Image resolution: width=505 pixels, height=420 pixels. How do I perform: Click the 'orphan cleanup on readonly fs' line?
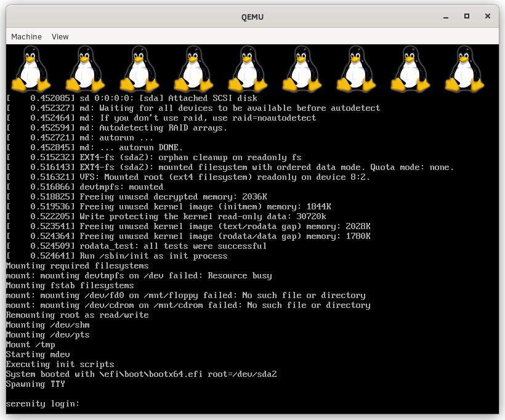pyautogui.click(x=153, y=158)
